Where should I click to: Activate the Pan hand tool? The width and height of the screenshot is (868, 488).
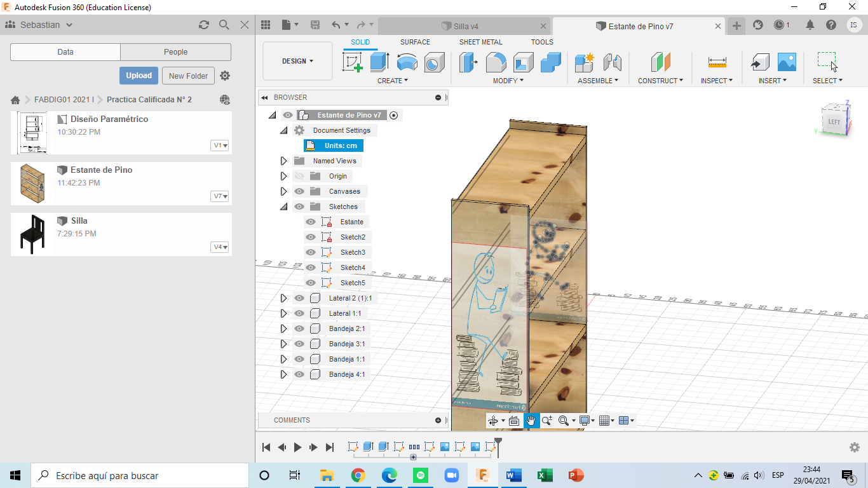[531, 421]
